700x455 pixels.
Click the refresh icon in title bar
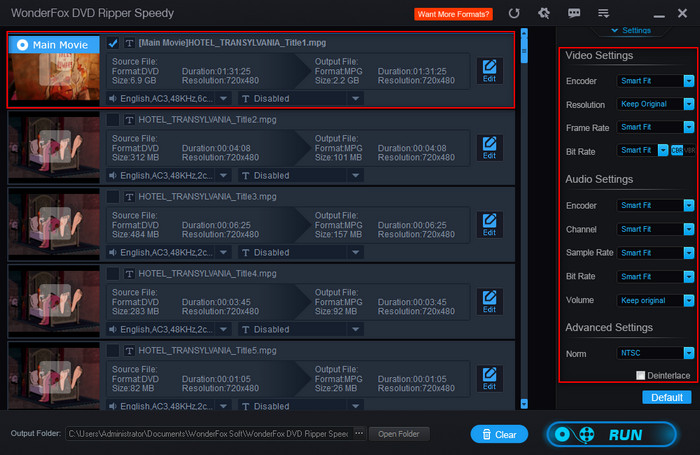(x=514, y=13)
